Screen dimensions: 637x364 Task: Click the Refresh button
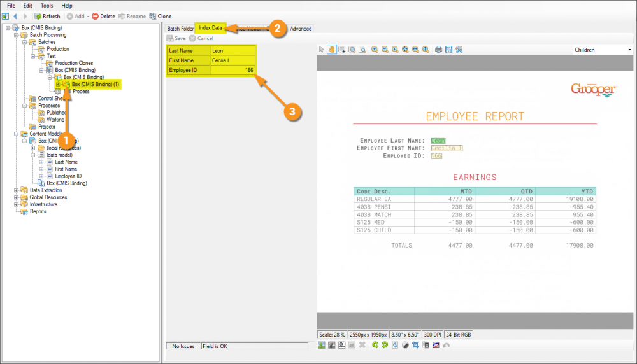[x=48, y=16]
